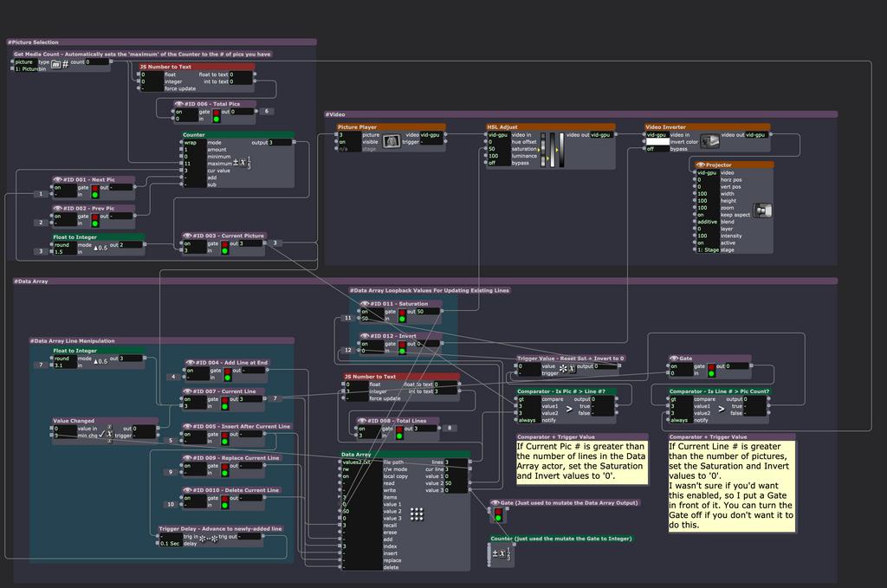Click the Projector actor icon
The width and height of the screenshot is (887, 588).
pyautogui.click(x=763, y=210)
